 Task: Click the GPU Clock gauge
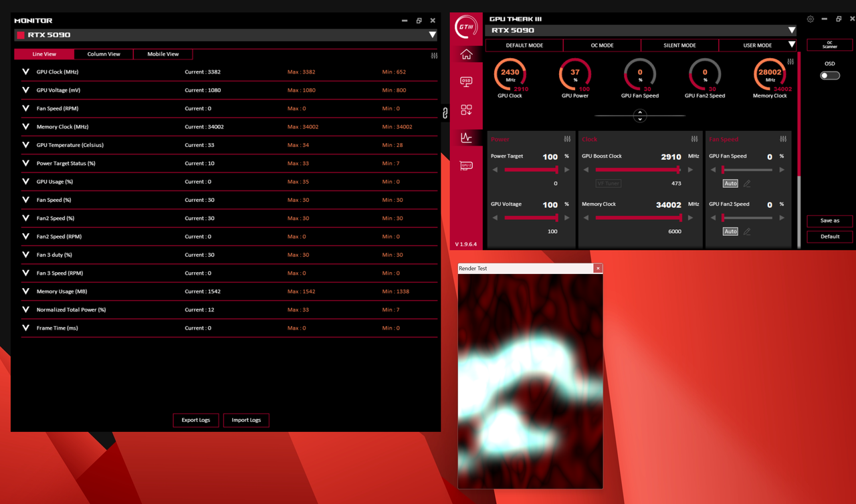(x=510, y=75)
